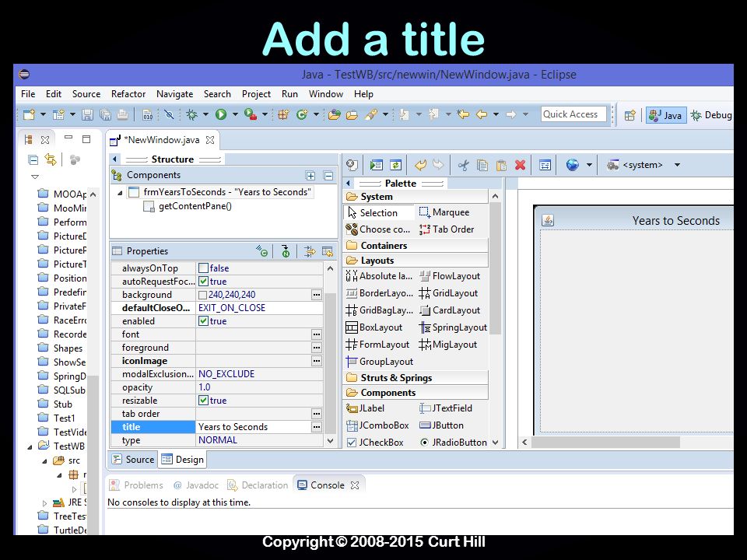Toggle the autoRequestFocus checkbox
Screen dimensions: 747x560
click(203, 282)
